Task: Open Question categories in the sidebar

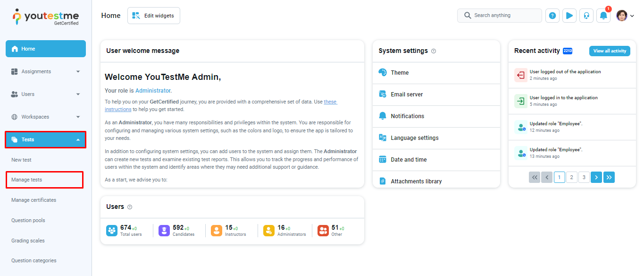Action: [33, 260]
